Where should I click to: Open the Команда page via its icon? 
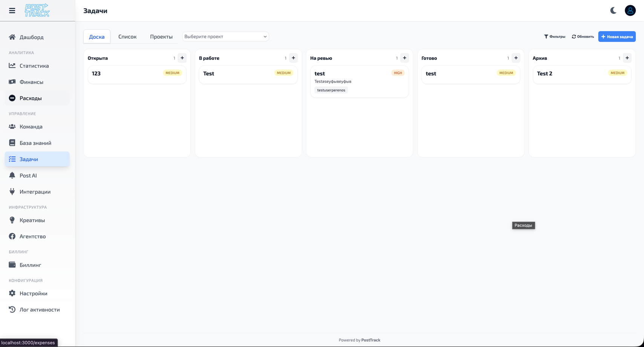click(12, 127)
